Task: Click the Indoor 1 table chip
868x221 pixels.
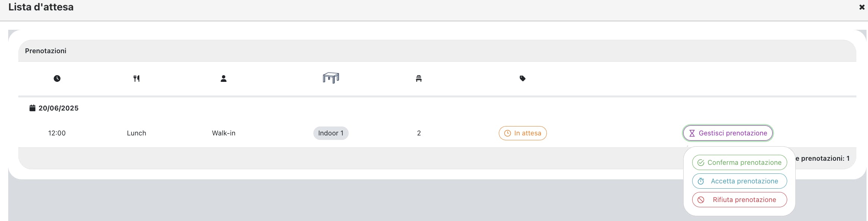Action: (x=331, y=133)
